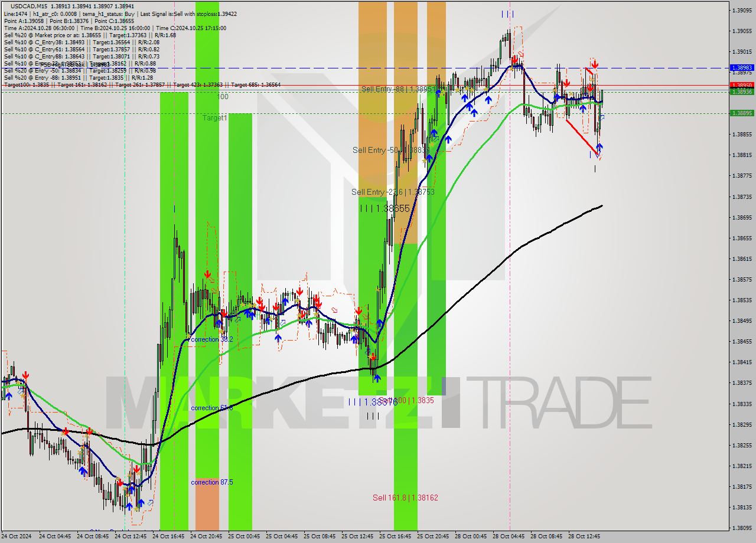Click the 1.39055 price scale value

(742, 31)
